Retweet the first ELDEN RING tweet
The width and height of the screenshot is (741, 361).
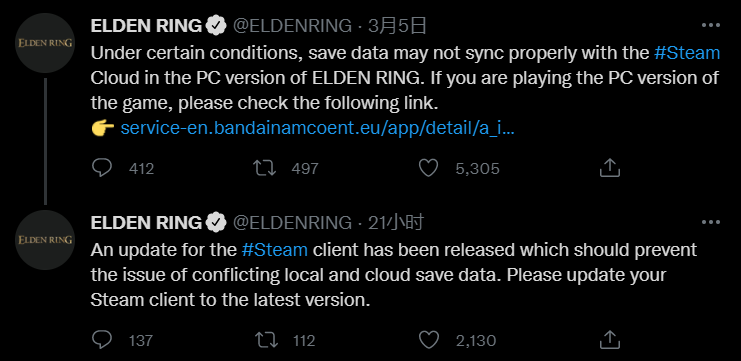click(x=265, y=168)
